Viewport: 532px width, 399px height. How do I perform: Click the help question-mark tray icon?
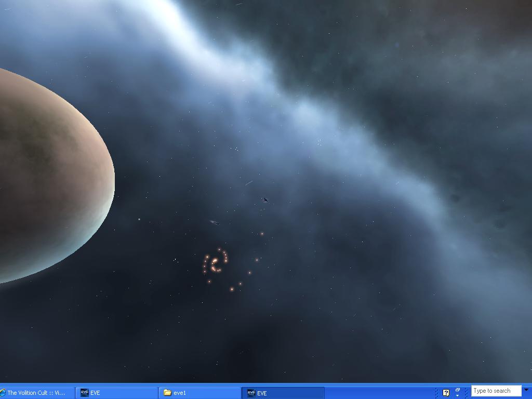446,393
